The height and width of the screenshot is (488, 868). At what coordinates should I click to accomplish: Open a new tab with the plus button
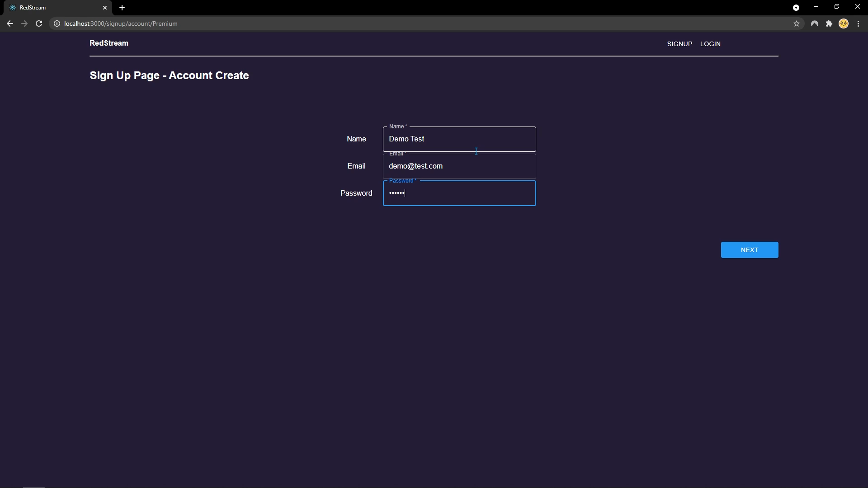point(122,8)
